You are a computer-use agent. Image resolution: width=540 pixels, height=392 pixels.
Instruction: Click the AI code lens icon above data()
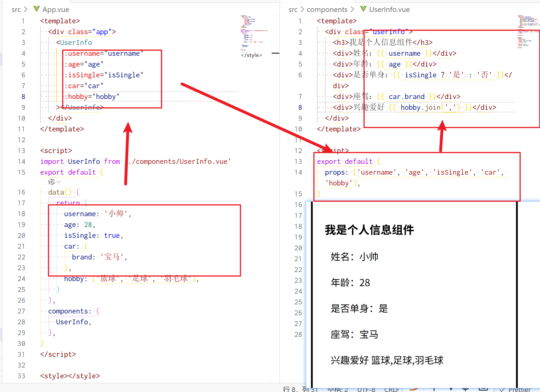[51, 182]
